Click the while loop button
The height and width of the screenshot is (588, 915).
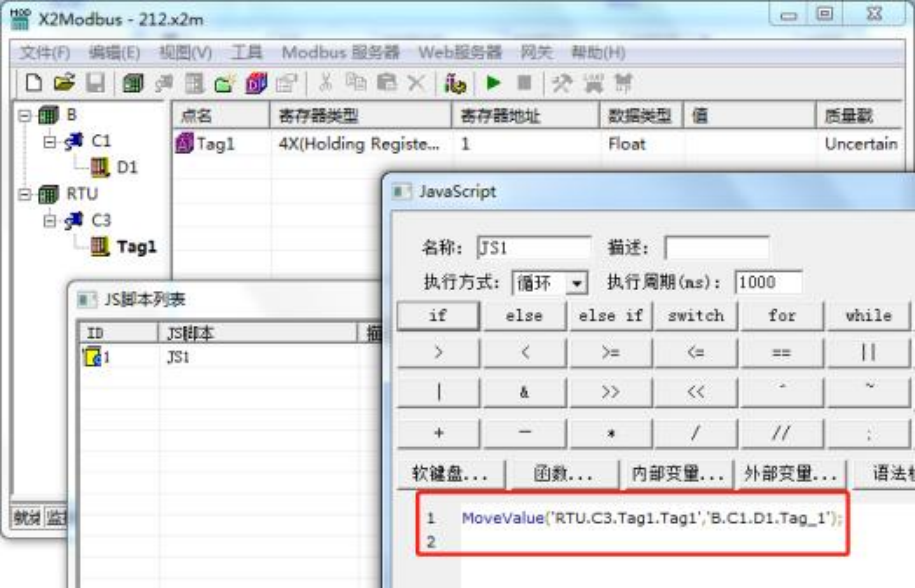868,316
